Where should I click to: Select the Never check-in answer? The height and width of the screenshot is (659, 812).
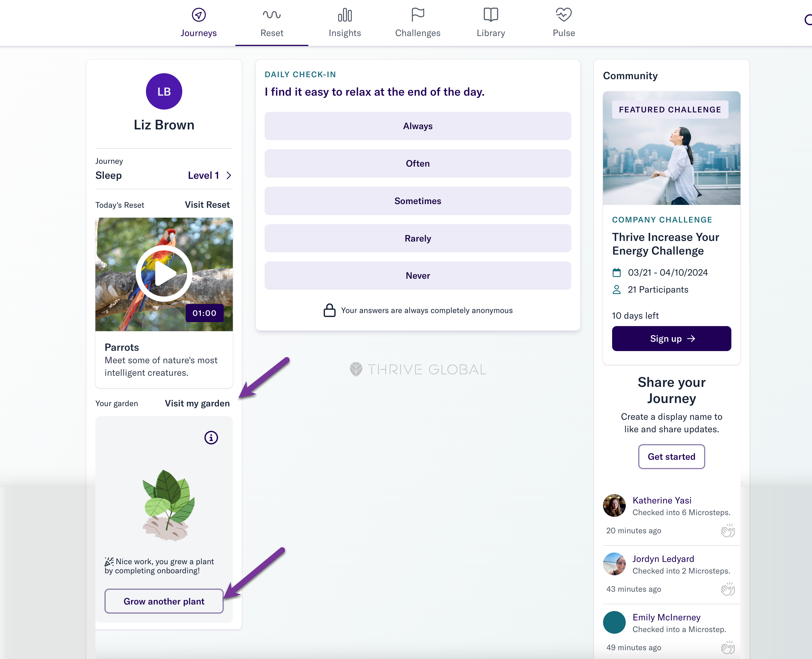418,276
